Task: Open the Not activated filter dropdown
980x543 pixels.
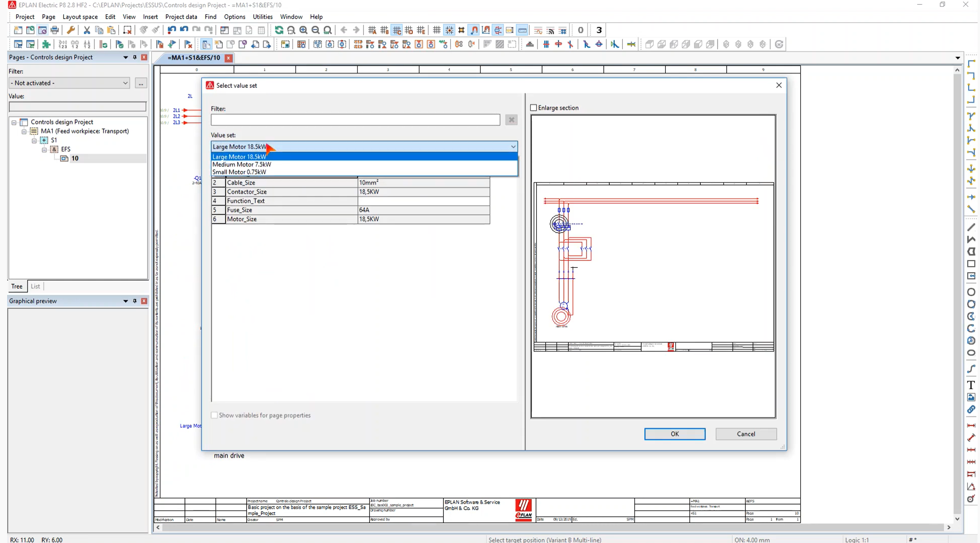Action: (126, 83)
